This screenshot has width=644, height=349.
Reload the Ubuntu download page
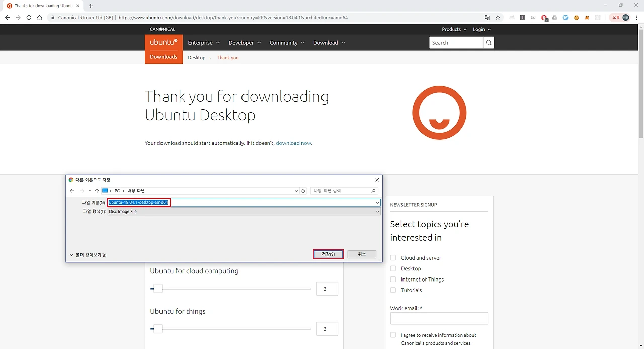click(x=29, y=17)
